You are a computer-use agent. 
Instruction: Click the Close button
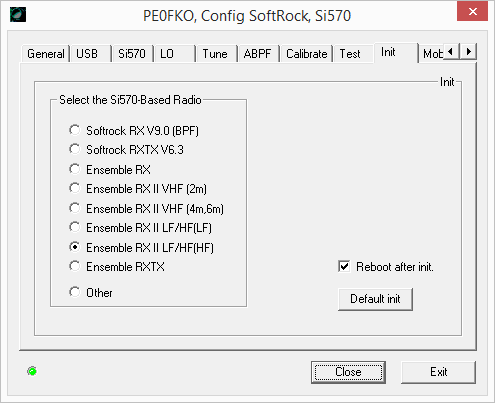click(x=348, y=372)
